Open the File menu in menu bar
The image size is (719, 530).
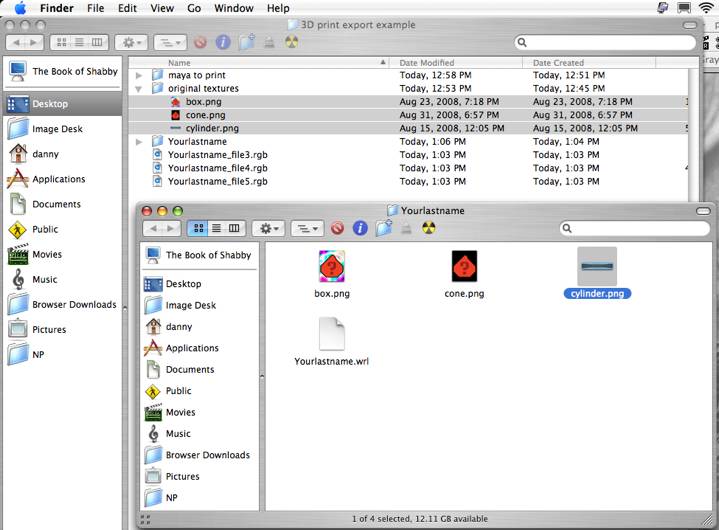95,8
